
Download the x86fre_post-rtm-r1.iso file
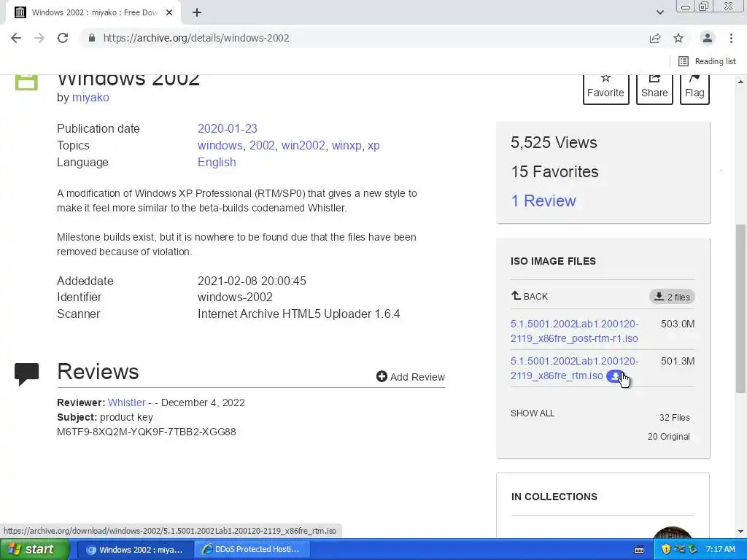coord(574,331)
